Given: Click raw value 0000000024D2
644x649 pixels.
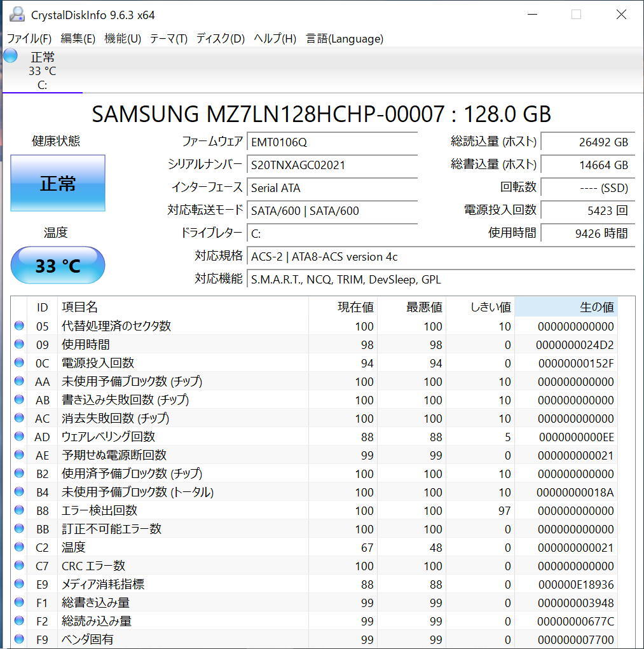Looking at the screenshot, I should [x=575, y=345].
